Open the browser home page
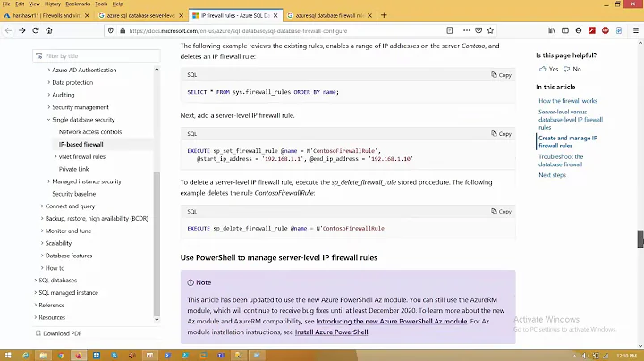This screenshot has height=361, width=644. coord(49,30)
